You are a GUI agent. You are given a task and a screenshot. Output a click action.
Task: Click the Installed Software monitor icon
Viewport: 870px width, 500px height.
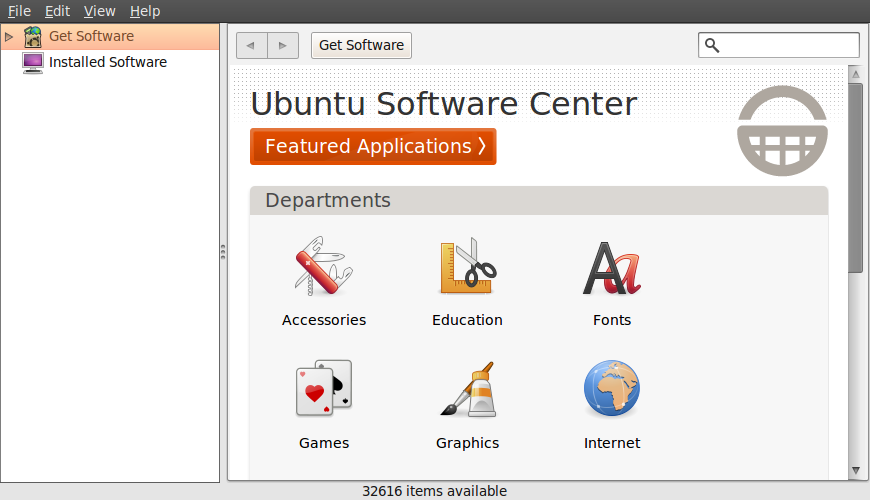pos(33,62)
